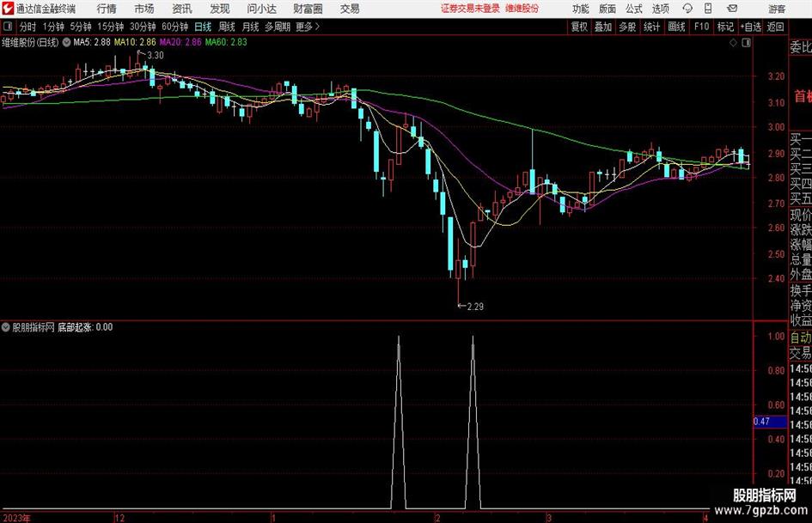The height and width of the screenshot is (523, 812).
Task: Open the 功能 menu
Action: click(581, 9)
